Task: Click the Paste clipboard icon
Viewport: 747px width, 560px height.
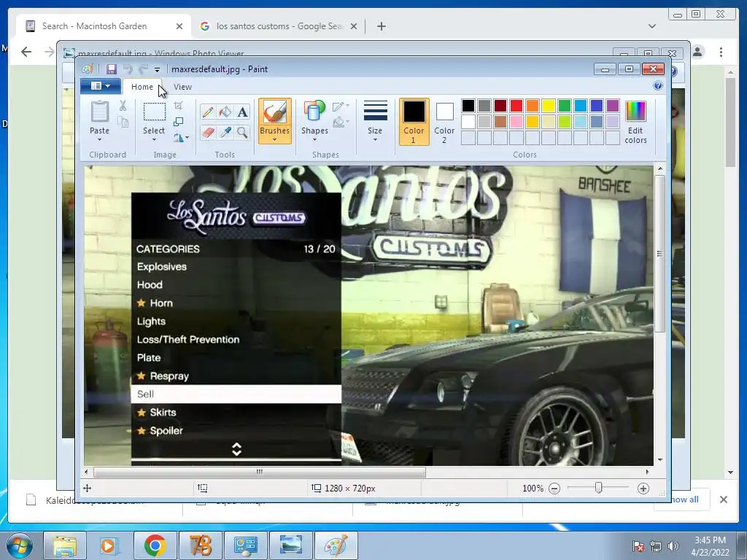Action: click(x=99, y=112)
